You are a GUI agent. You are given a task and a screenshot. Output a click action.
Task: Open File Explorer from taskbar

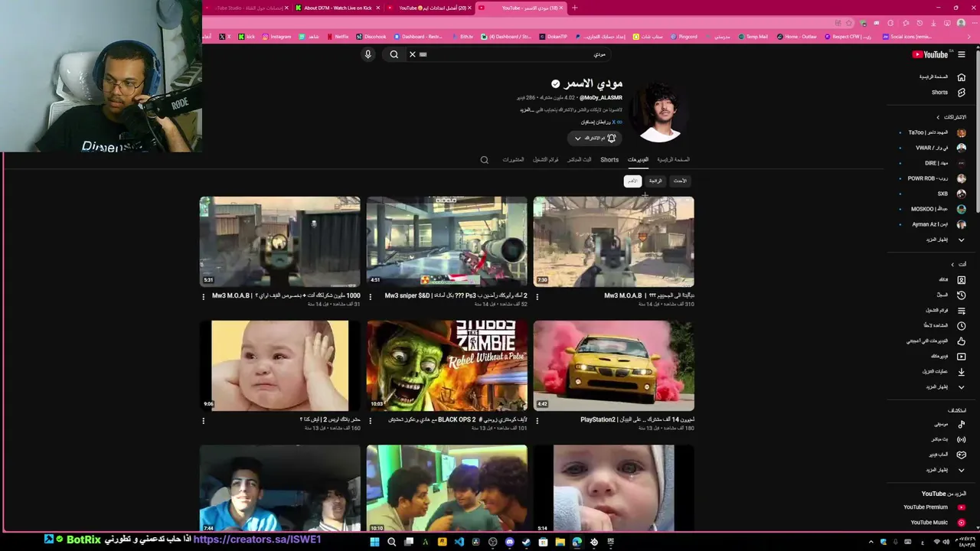coord(560,542)
